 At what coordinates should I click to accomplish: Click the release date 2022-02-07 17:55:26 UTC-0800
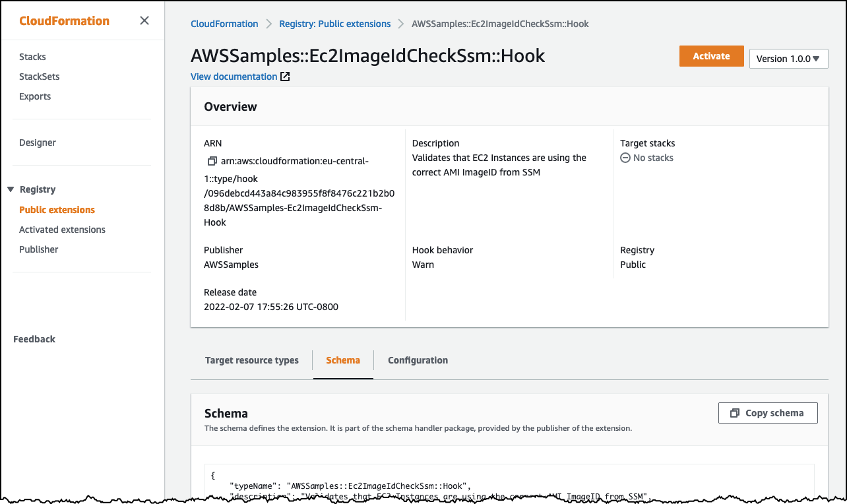[x=271, y=307]
